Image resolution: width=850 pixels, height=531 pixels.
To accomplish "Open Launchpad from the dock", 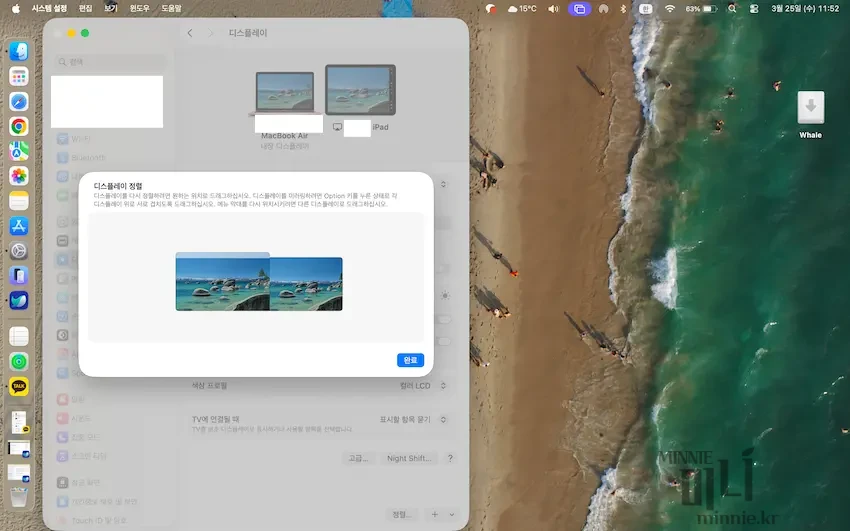I will coord(18,76).
